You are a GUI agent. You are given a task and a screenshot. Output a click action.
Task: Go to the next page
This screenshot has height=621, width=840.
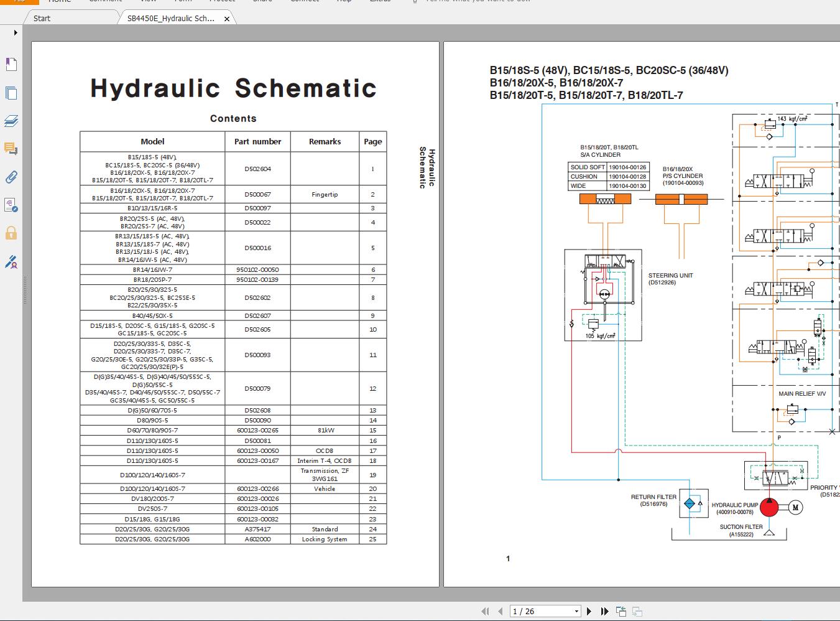click(589, 612)
